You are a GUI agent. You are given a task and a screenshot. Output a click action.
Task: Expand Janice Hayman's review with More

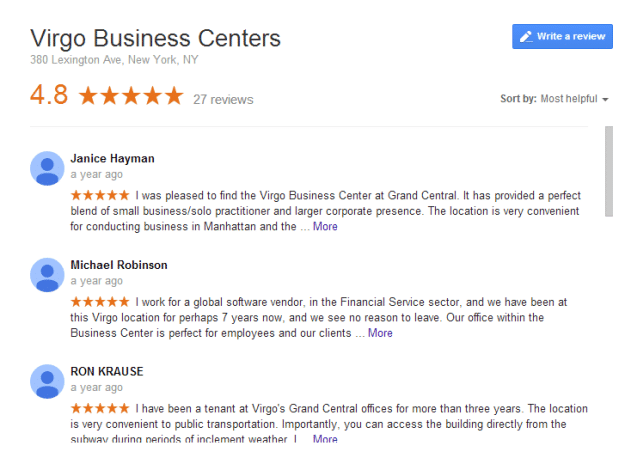click(x=325, y=226)
